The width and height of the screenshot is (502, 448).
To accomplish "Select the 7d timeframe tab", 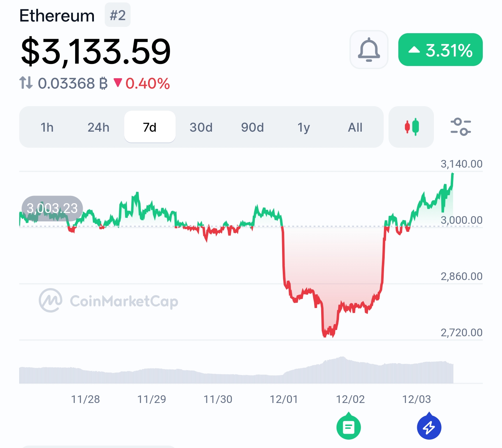I will coord(150,127).
